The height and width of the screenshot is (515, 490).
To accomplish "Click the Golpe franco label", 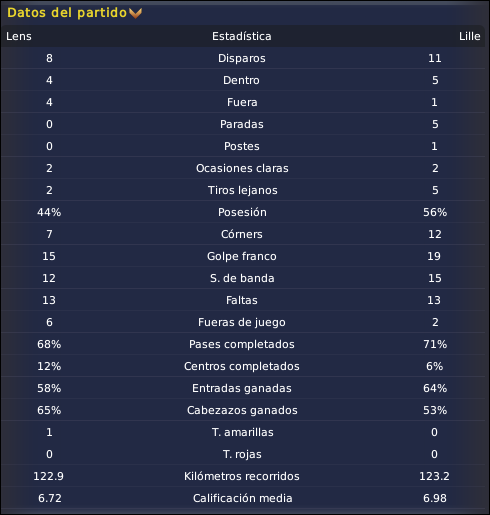I will click(242, 256).
